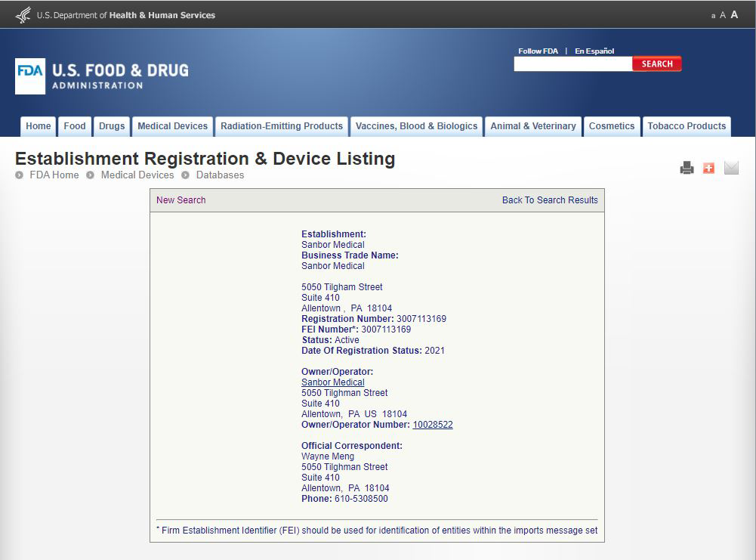Click the red SEARCH button

(657, 63)
